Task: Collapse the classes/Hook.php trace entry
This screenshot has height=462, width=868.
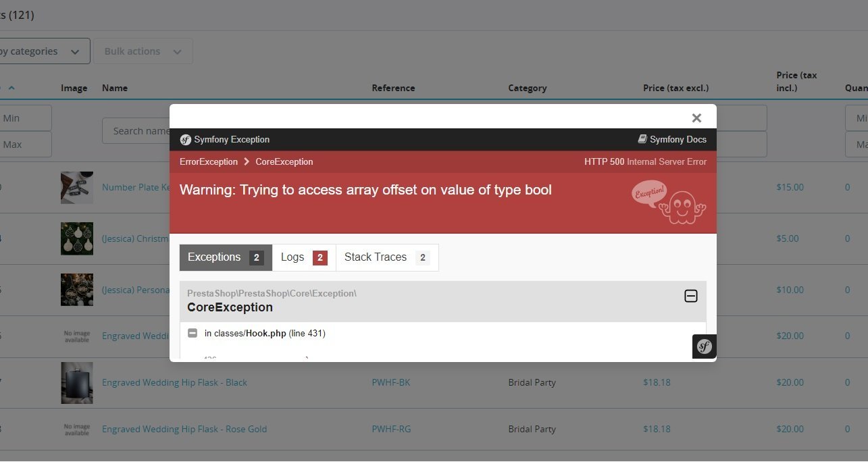Action: pyautogui.click(x=193, y=333)
